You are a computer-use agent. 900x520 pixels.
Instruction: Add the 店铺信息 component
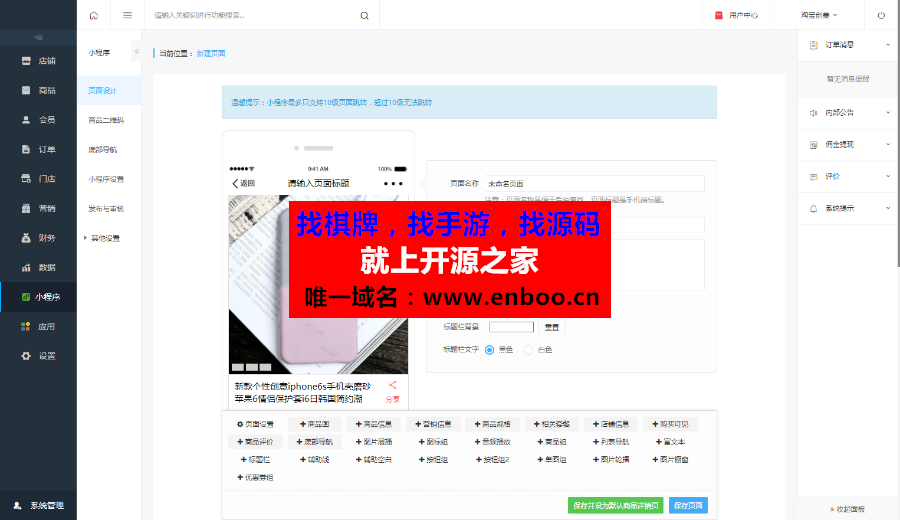(x=611, y=424)
